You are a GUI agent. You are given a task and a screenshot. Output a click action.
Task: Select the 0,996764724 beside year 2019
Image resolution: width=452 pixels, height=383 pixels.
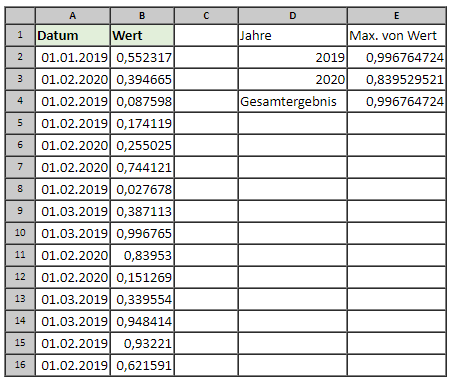point(397,57)
